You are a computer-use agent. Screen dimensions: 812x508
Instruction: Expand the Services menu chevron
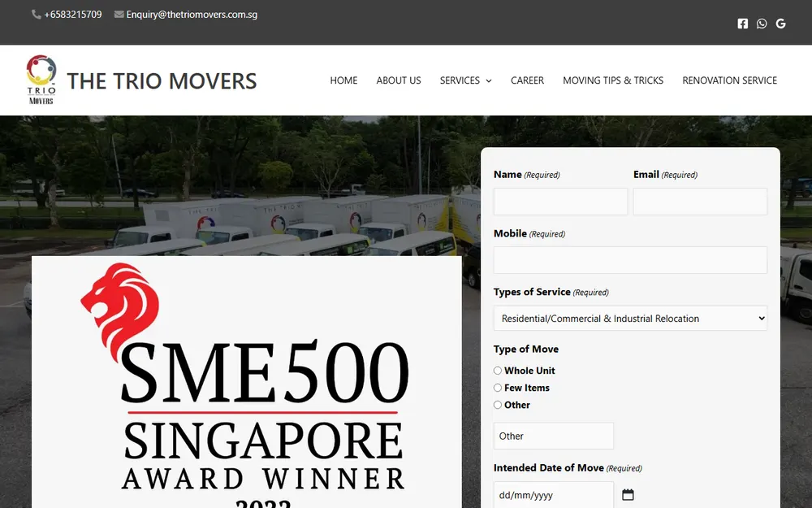[x=488, y=80]
